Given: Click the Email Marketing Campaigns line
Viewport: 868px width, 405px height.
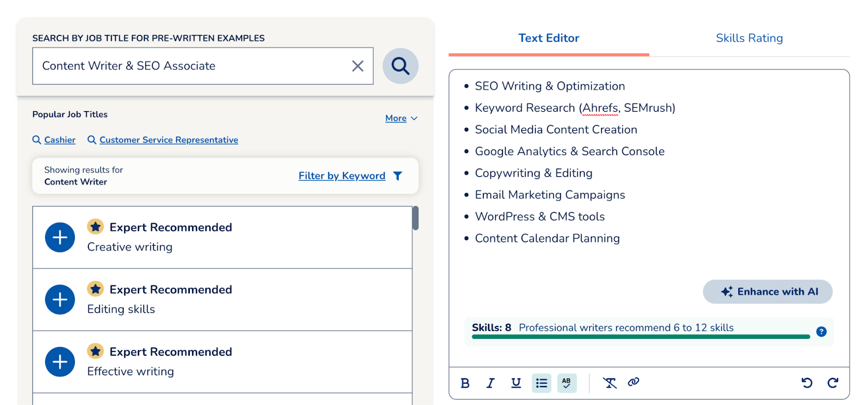Looking at the screenshot, I should [x=550, y=195].
